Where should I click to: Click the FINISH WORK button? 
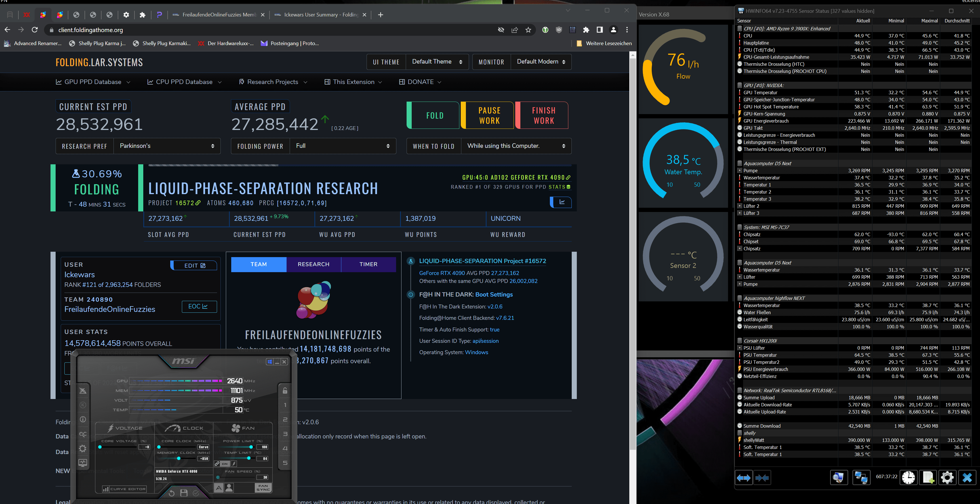tap(542, 115)
